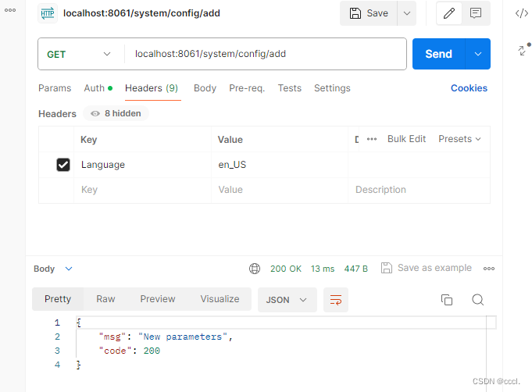Switch to the Params tab
Screen dimensions: 532x392
click(x=55, y=88)
